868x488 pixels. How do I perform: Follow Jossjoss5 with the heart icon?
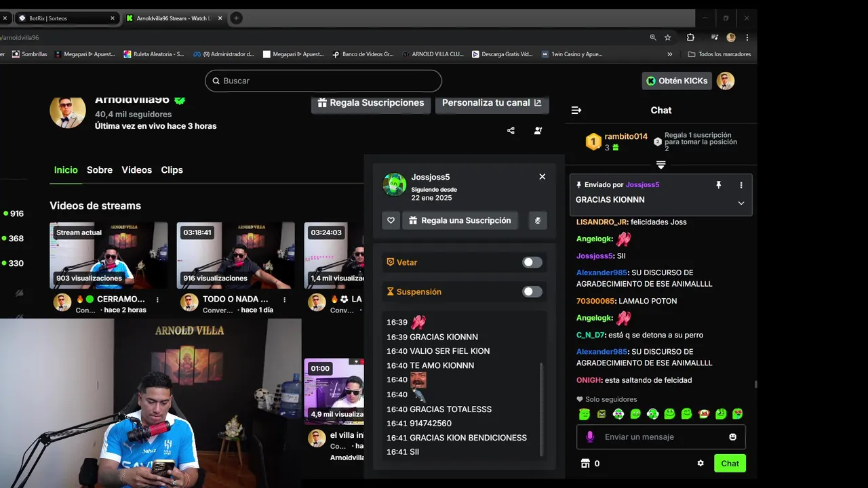pos(391,220)
